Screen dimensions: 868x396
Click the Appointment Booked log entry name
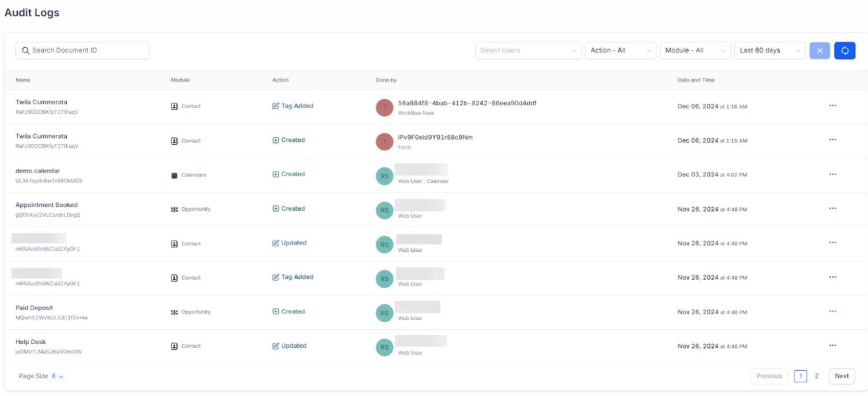click(x=47, y=205)
